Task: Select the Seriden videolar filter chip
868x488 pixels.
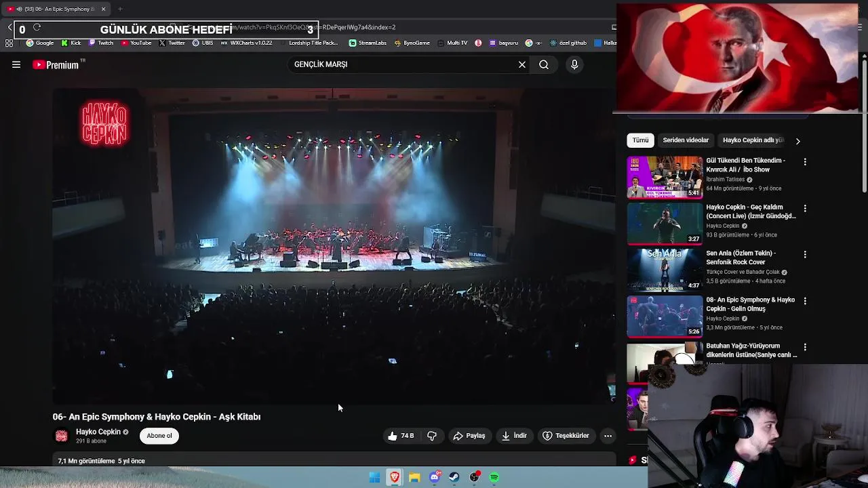Action: point(686,140)
